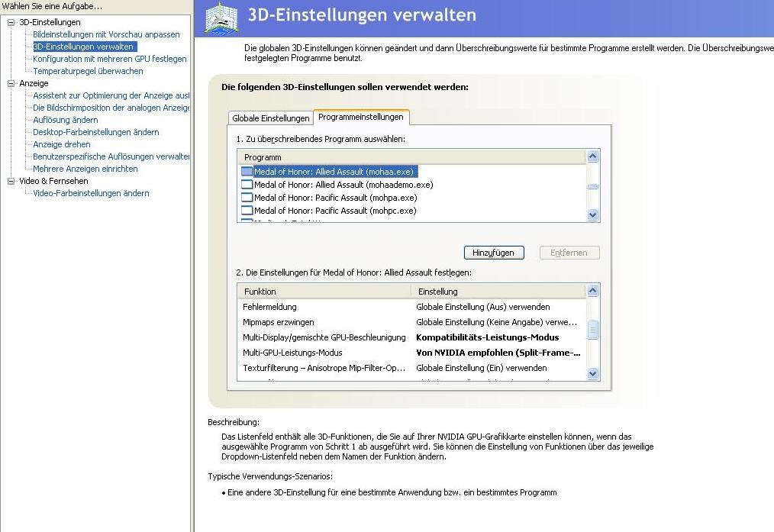Select 'Texturfilterung – Anisotrope Mip-Filter-Op…' function name
The height and width of the screenshot is (532, 774).
point(324,368)
